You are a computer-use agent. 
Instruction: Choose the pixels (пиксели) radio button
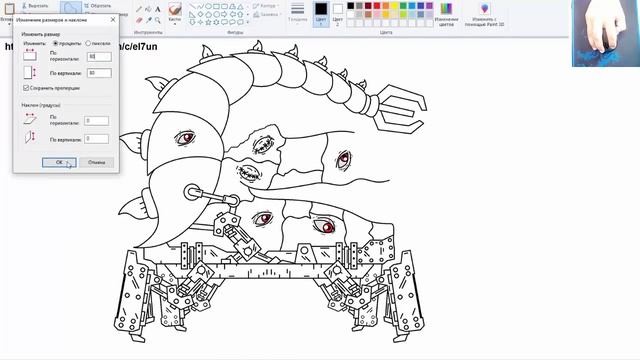tap(88, 43)
